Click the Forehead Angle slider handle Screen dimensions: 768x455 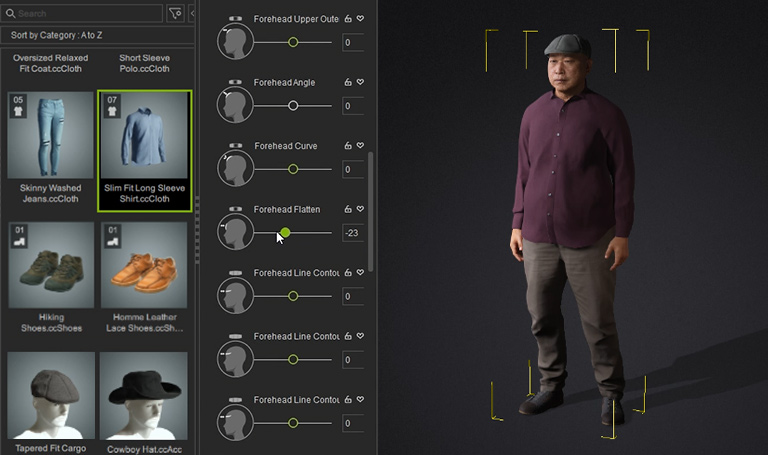click(x=293, y=105)
